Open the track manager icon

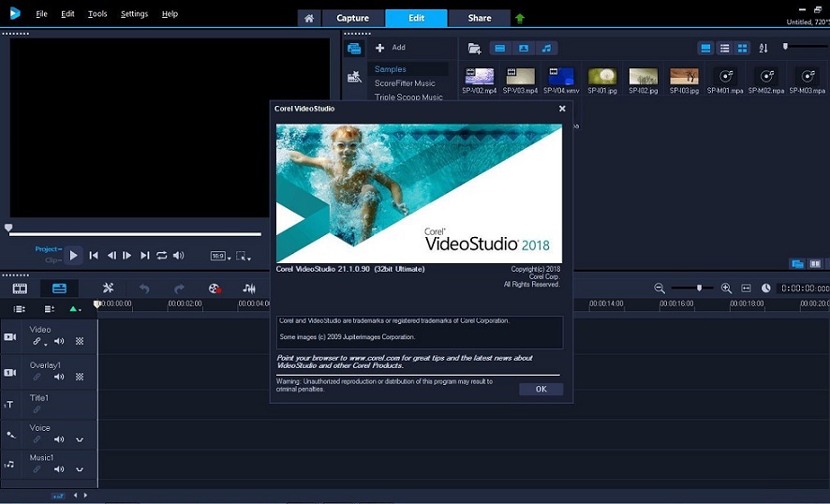[50, 309]
